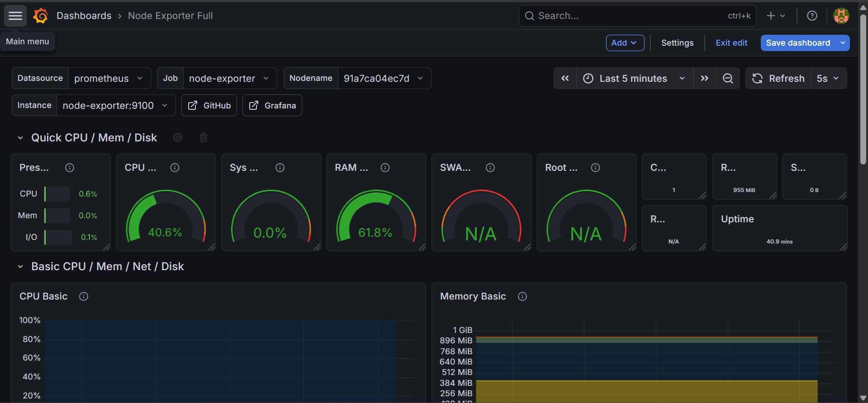Collapse the Quick CPU / Mem / Disk row
Image resolution: width=868 pixels, height=403 pixels.
(x=20, y=138)
